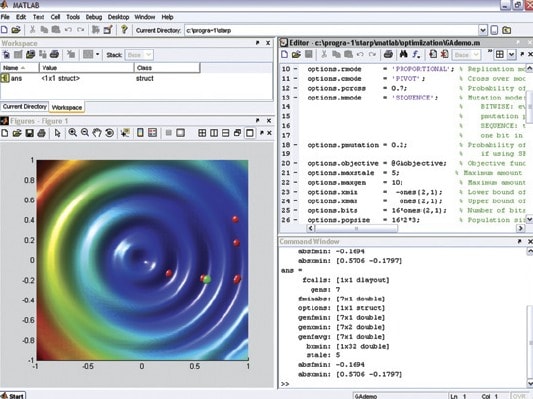The width and height of the screenshot is (533, 399).
Task: Click line 20 options.objective in Editor
Action: 377,163
